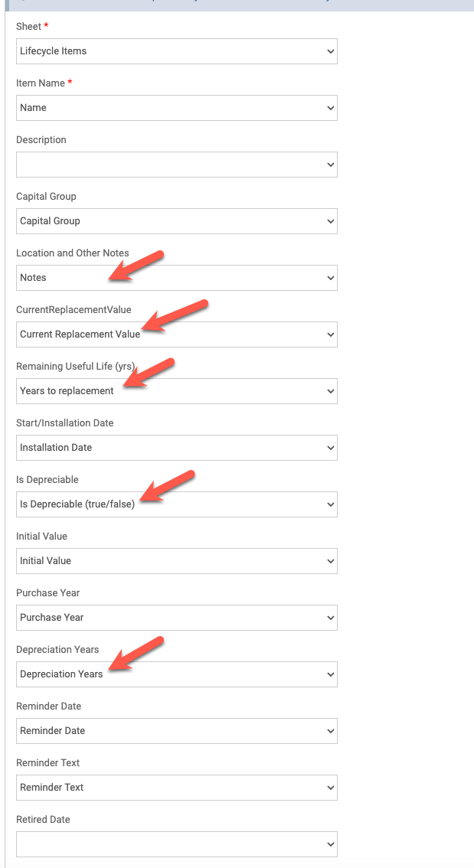Expand the Reminder Text dropdown

pos(176,788)
